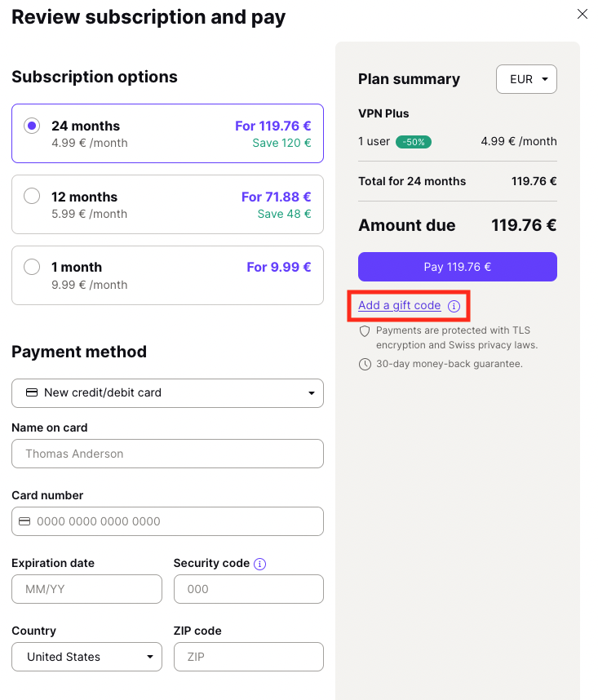Screen dimensions: 598x700
Task: Open the EUR currency dropdown
Action: [526, 79]
